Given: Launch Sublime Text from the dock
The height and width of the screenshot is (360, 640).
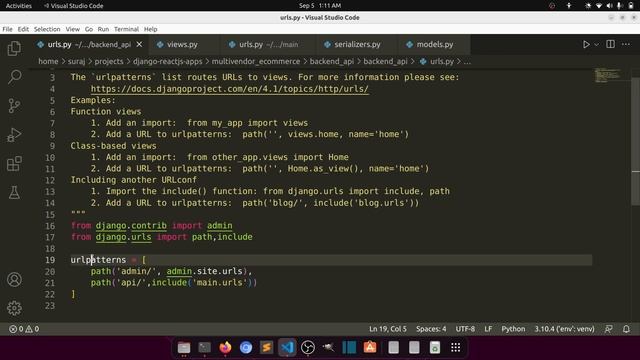Looking at the screenshot, I should pyautogui.click(x=267, y=347).
